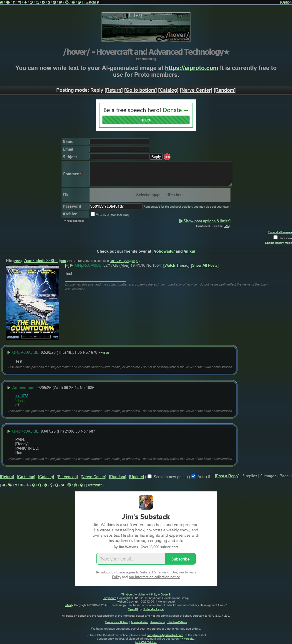292x644 pixels.
Task: Open Nerve Center in posting mode bar
Action: click(196, 90)
